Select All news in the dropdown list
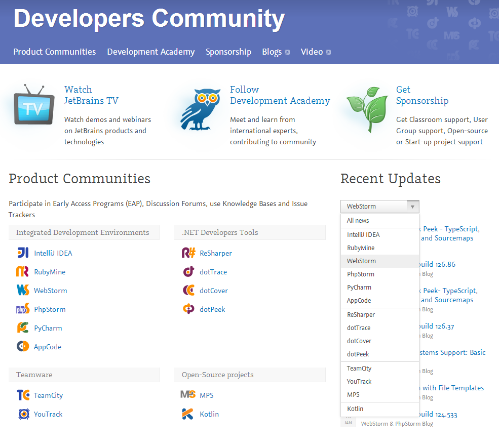The width and height of the screenshot is (499, 448). pos(379,221)
